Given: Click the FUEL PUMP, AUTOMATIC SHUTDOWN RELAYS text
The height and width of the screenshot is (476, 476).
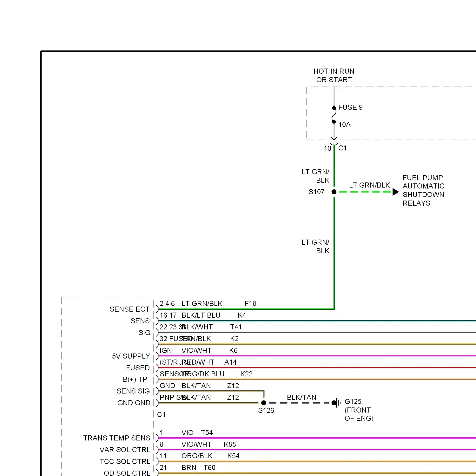Looking at the screenshot, I should coord(423,190).
